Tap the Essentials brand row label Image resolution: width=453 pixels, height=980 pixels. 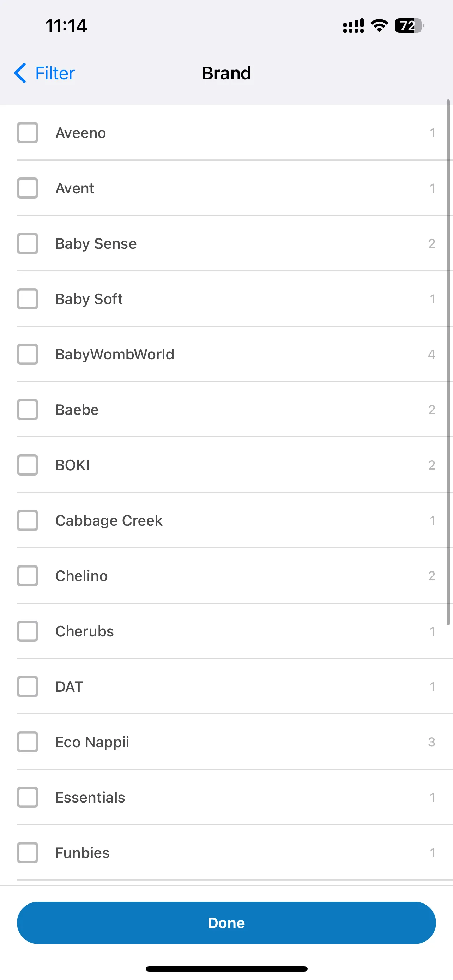click(90, 797)
